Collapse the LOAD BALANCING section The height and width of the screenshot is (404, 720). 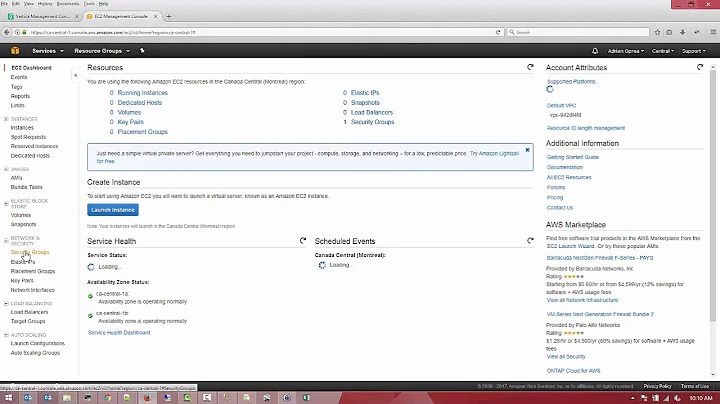6,303
